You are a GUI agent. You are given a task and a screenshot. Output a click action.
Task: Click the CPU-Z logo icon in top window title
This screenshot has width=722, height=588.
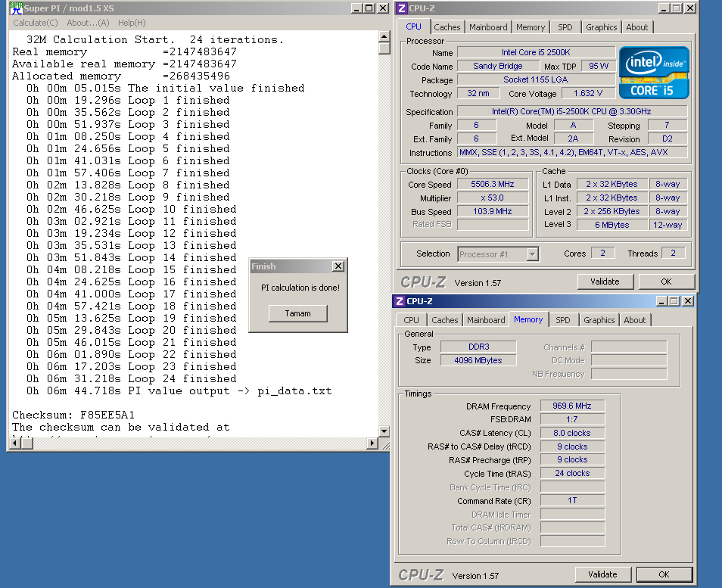click(402, 8)
